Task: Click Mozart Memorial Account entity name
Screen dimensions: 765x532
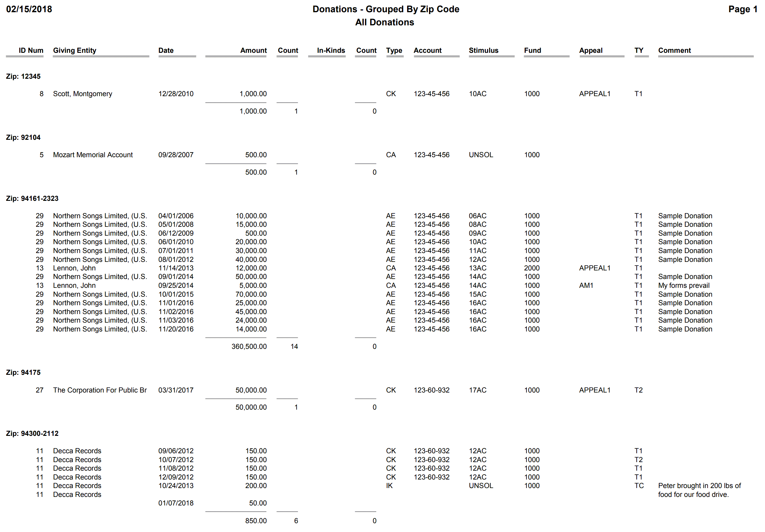Action: pos(93,155)
